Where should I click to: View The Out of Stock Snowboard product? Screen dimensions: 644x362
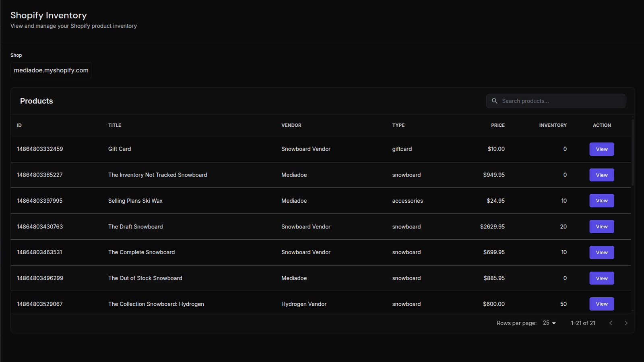pyautogui.click(x=601, y=278)
